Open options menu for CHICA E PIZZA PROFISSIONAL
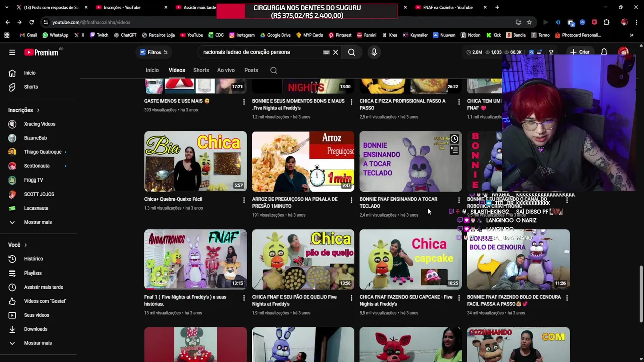 (x=459, y=102)
